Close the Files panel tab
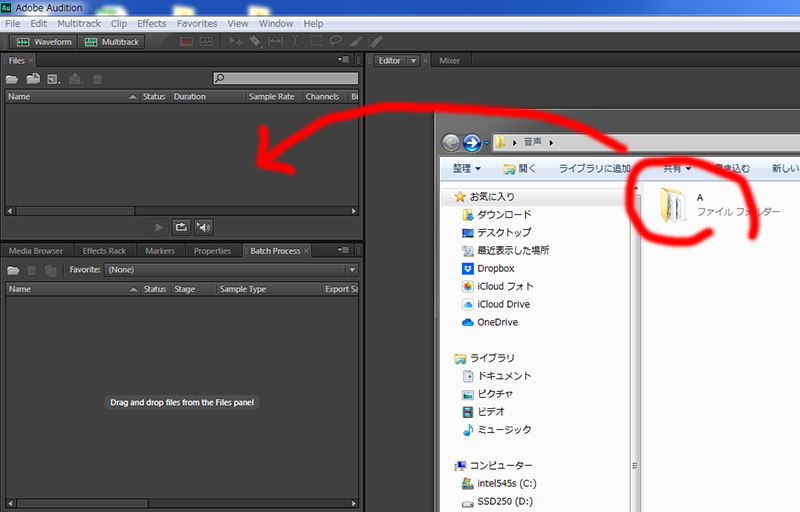800x512 pixels. pos(31,60)
